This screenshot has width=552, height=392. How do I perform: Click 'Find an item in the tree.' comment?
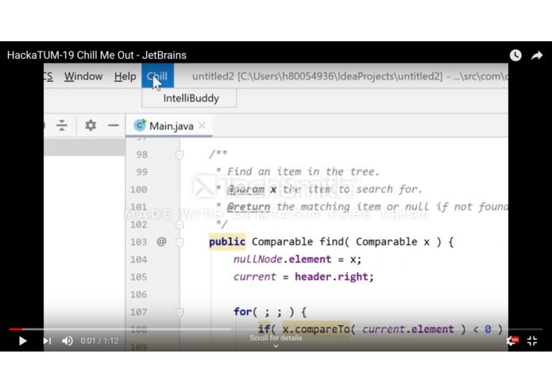coord(303,172)
